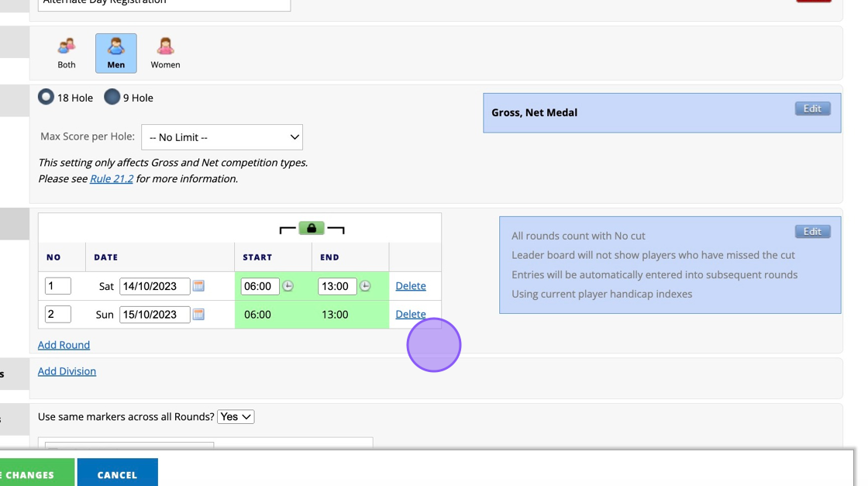
Task: Click 'Using current player handicap indexes' text
Action: coord(601,294)
